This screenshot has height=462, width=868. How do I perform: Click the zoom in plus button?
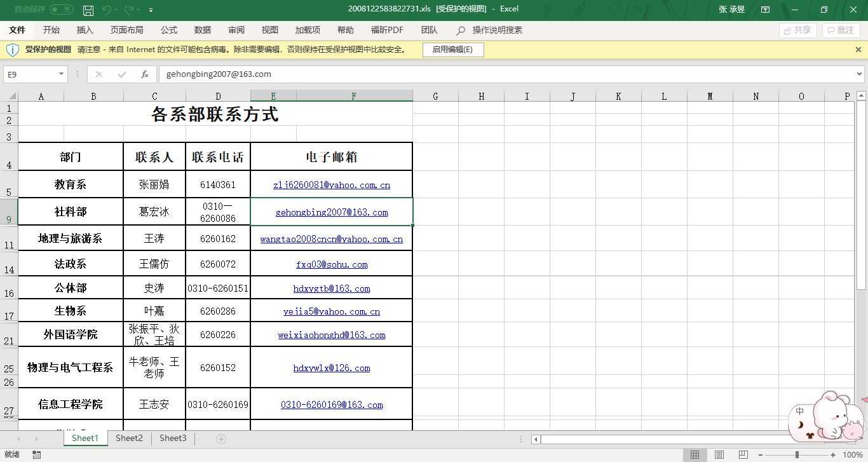pos(833,455)
